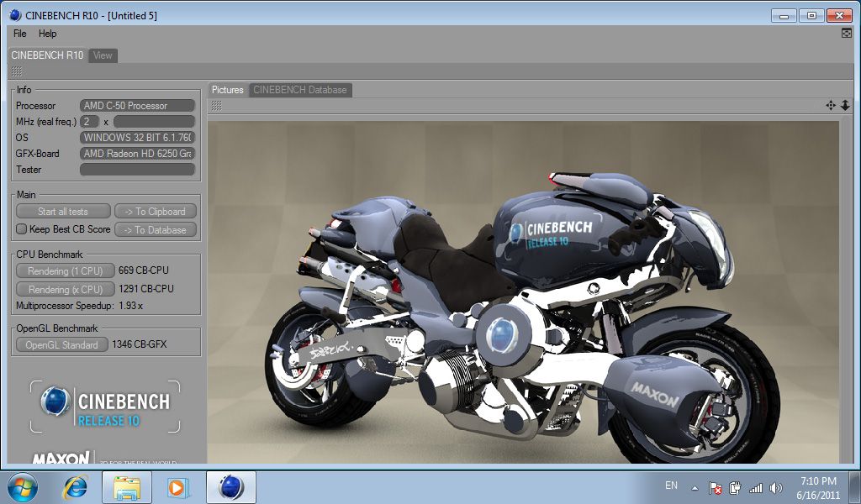Open the File menu
861x504 pixels.
20,34
